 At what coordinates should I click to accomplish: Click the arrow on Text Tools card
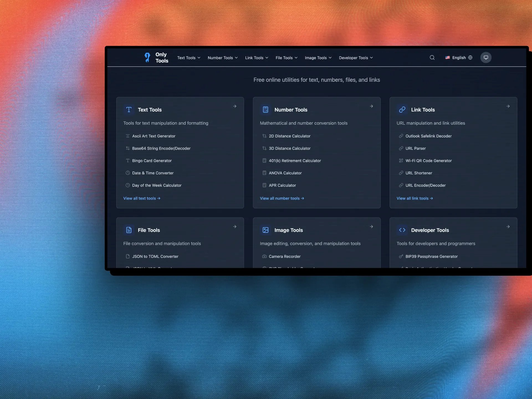pos(235,106)
